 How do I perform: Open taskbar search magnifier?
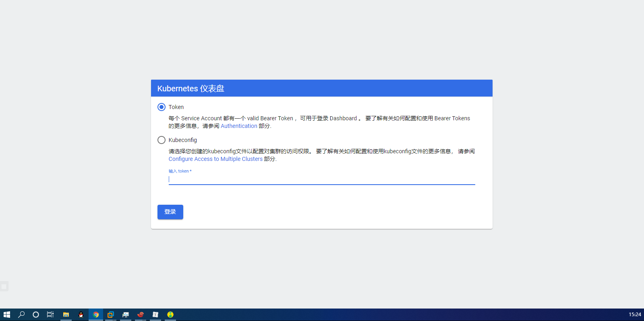click(21, 315)
